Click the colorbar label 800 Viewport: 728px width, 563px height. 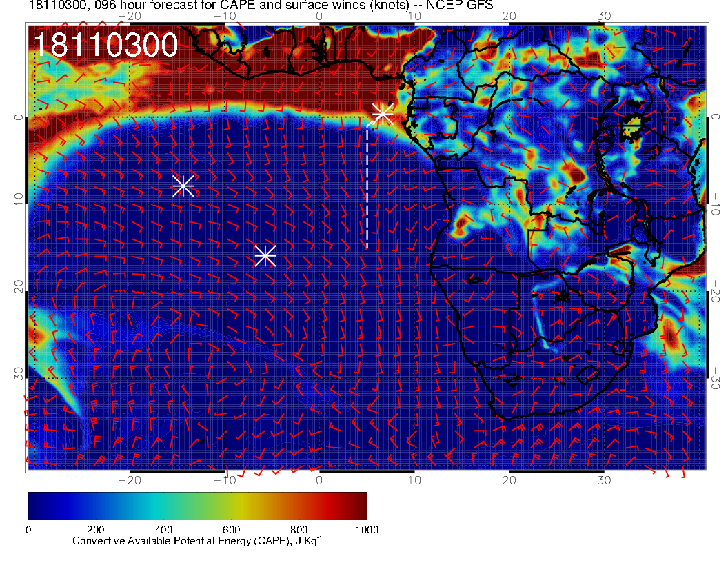299,530
